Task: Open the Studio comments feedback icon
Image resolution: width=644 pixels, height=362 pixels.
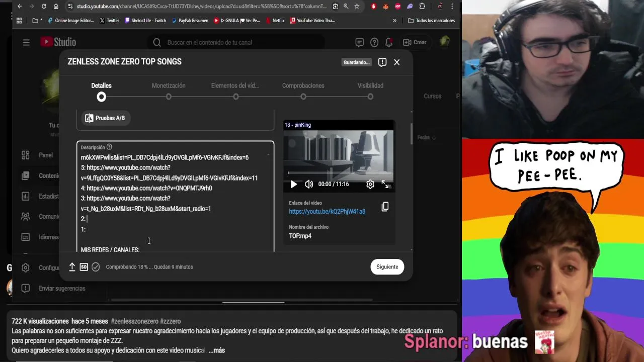Action: pyautogui.click(x=359, y=42)
